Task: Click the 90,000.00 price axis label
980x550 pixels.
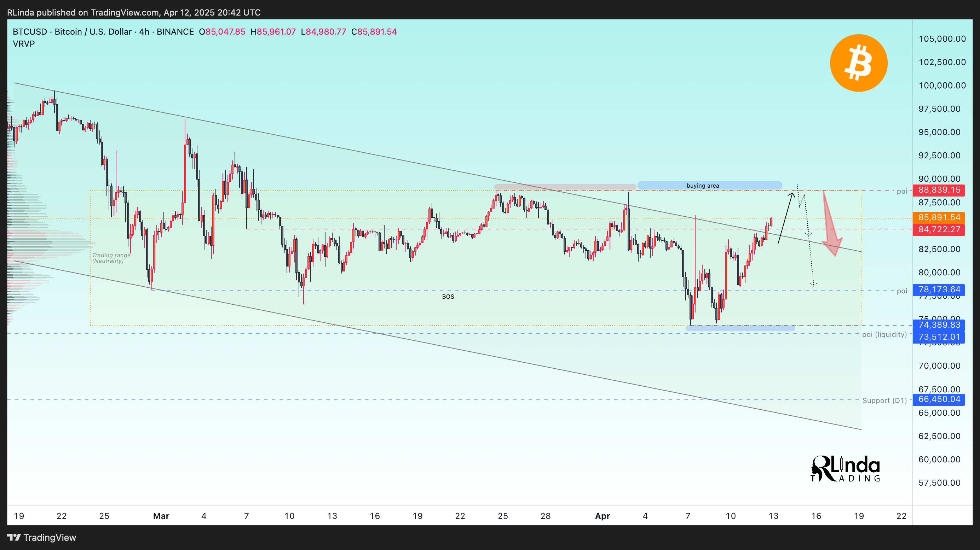Action: 939,179
